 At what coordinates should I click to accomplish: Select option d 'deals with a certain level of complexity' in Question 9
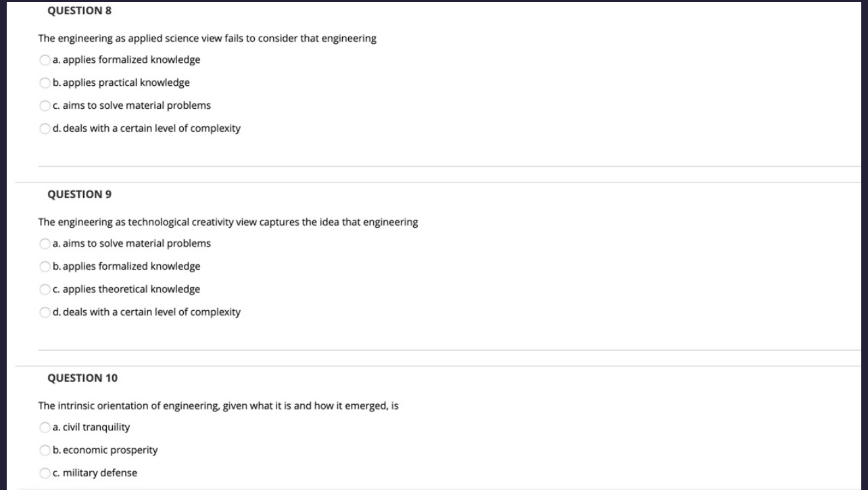coord(45,312)
